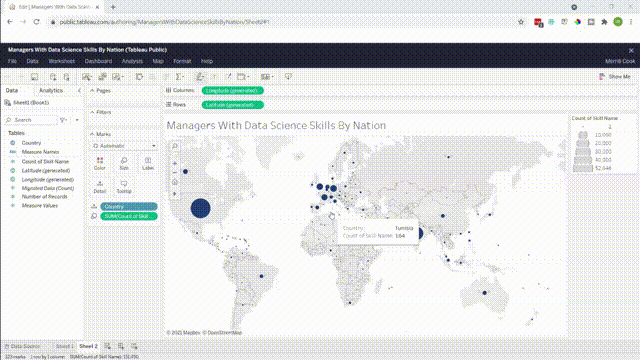Open the Automatic mark type dropdown
This screenshot has width=640, height=360.
(x=124, y=146)
